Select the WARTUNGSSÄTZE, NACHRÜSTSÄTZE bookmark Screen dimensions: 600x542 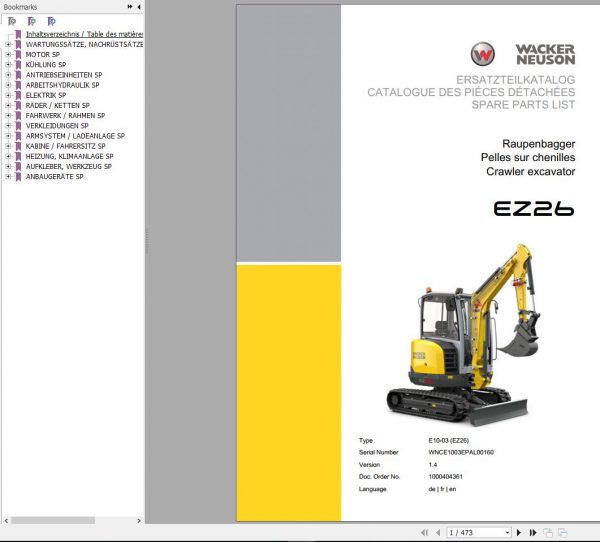(84, 44)
